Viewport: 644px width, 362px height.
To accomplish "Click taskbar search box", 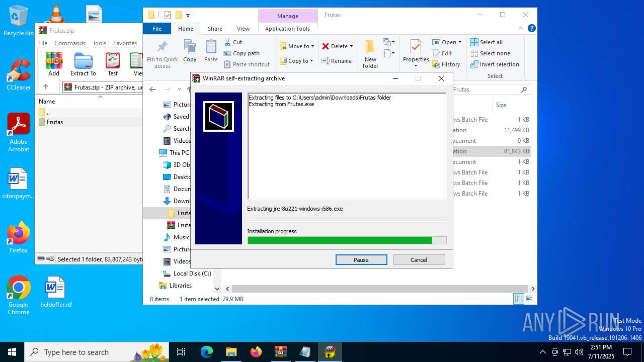I will 98,352.
